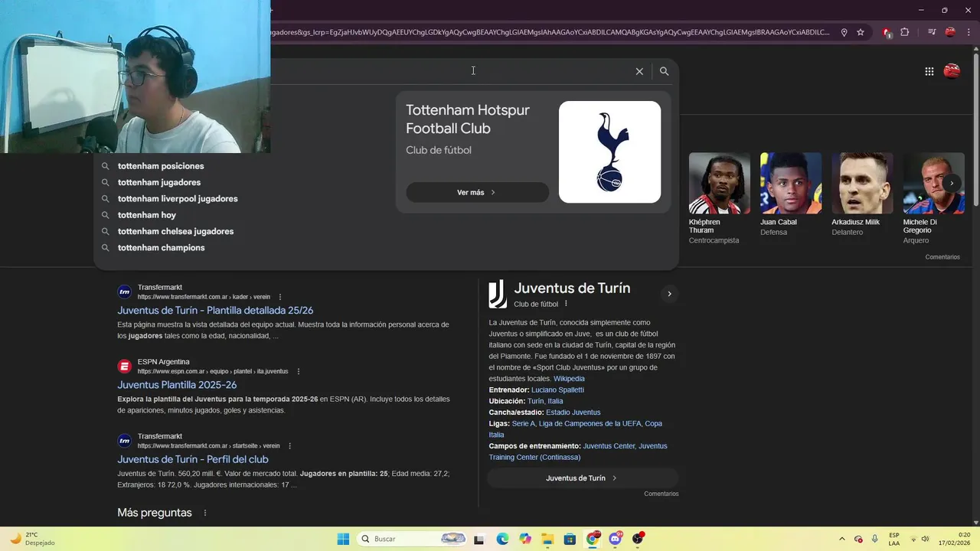The image size is (980, 551).
Task: Open the 'Liga de Campeones de la UEFA' link
Action: [x=590, y=423]
